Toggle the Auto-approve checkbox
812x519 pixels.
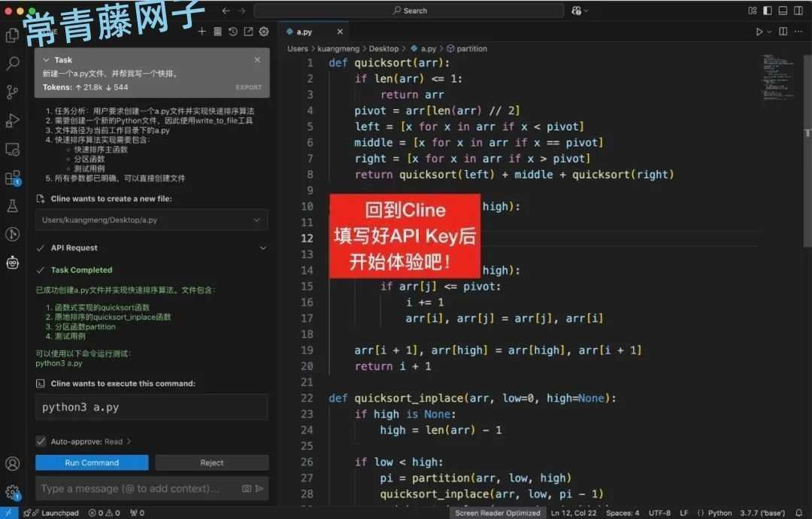[41, 442]
